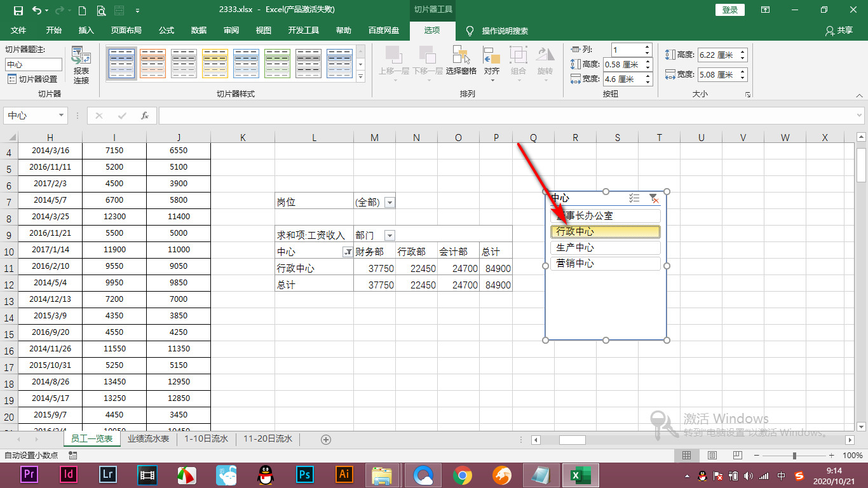Open the 中心 row label filter arrow
The image size is (868, 488).
click(348, 252)
